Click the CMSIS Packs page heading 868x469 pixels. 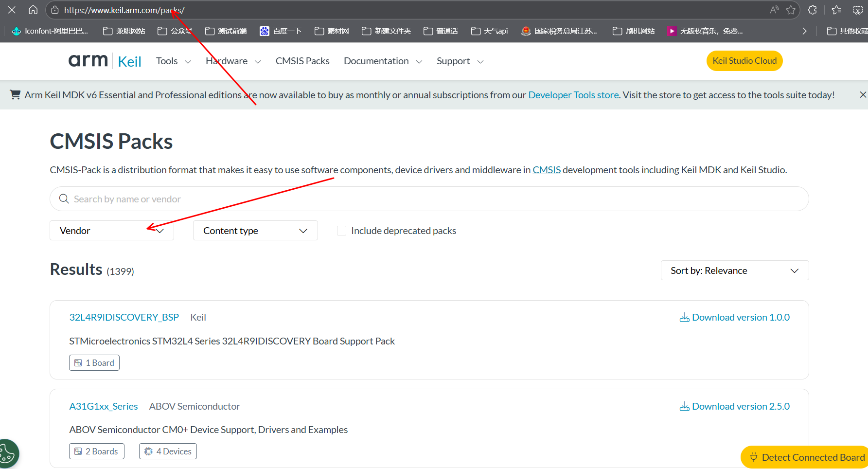[111, 142]
